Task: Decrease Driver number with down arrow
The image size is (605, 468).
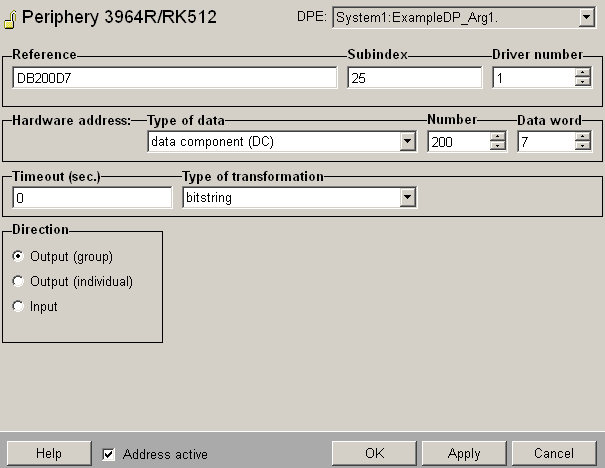Action: point(583,82)
